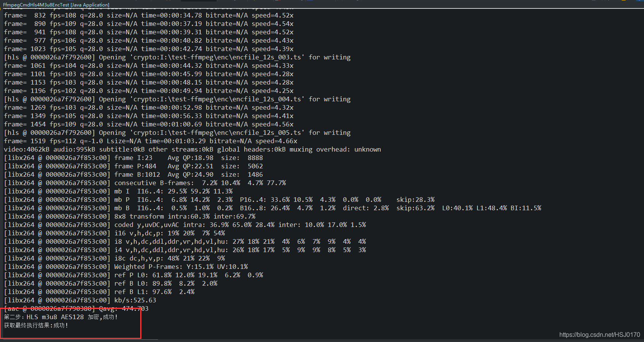Click the i16 v,h,dc,p line
The width and height of the screenshot is (644, 342).
point(114,233)
